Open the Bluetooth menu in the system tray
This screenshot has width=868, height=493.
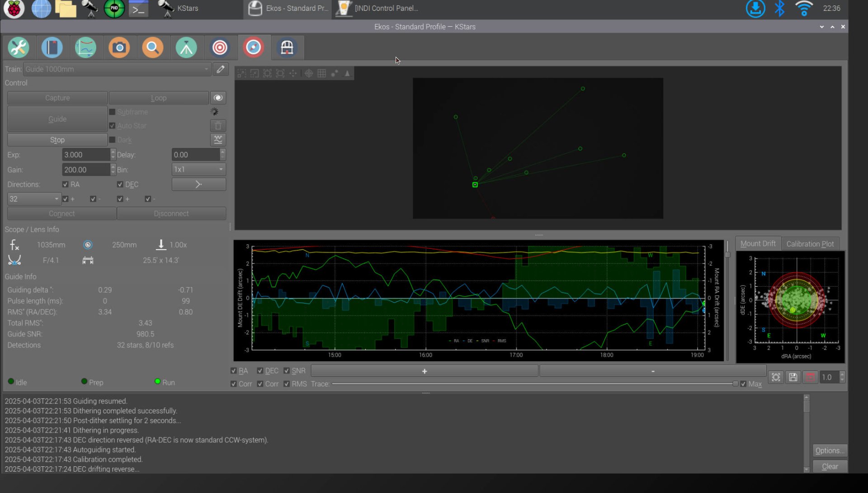pyautogui.click(x=780, y=9)
